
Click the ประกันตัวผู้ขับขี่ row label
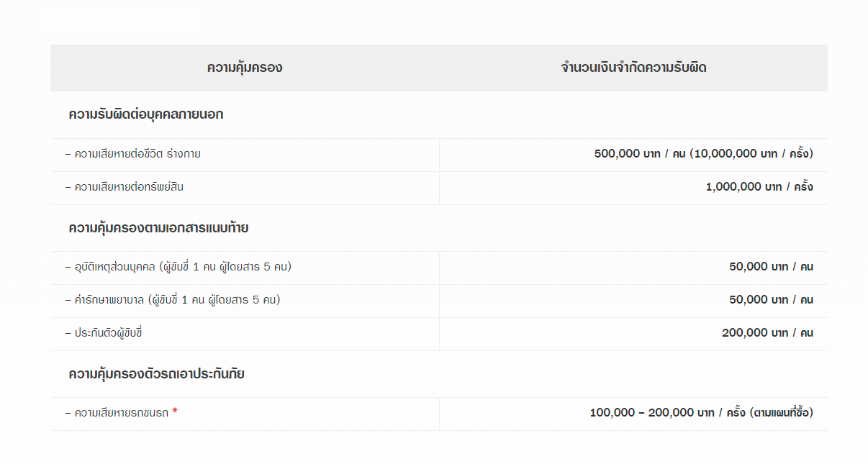pos(109,333)
